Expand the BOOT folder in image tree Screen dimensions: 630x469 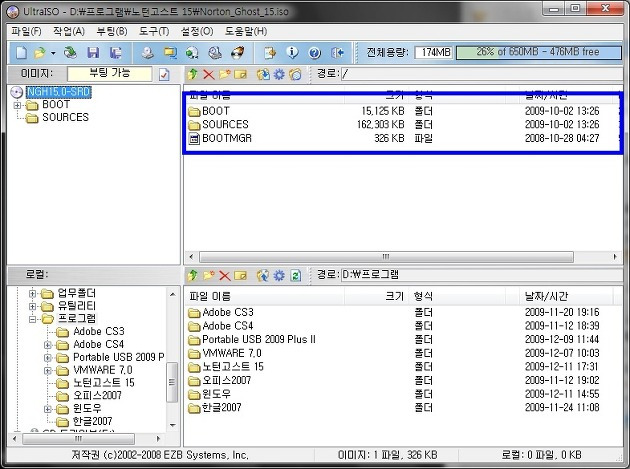click(x=17, y=105)
